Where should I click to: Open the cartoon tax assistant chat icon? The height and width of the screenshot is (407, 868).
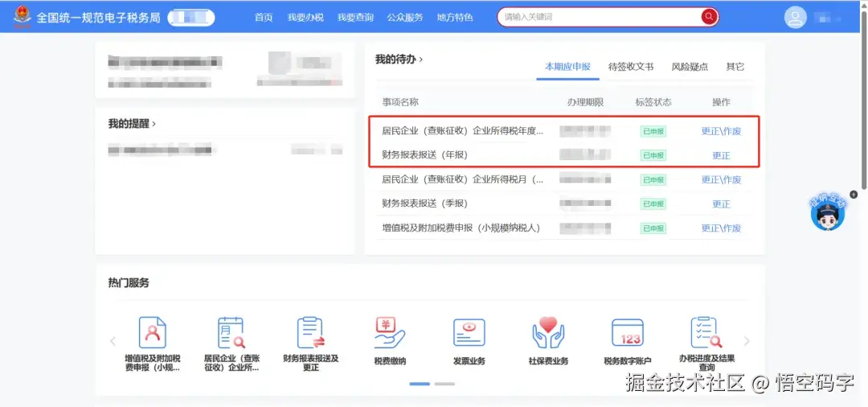828,214
